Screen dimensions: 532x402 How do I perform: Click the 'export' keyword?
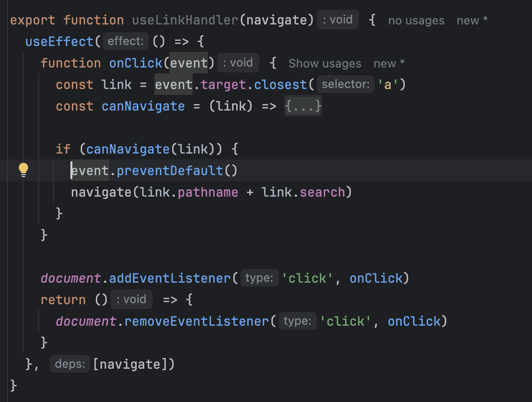pos(33,20)
